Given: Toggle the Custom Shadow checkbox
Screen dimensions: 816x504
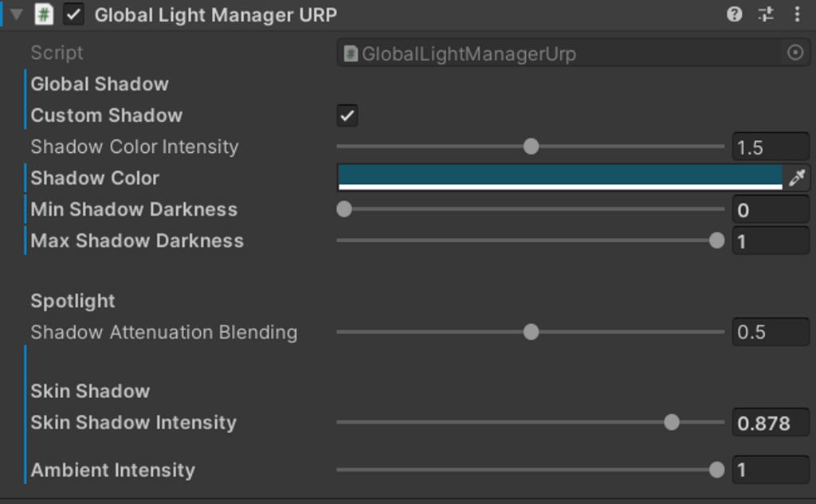Looking at the screenshot, I should click(347, 115).
